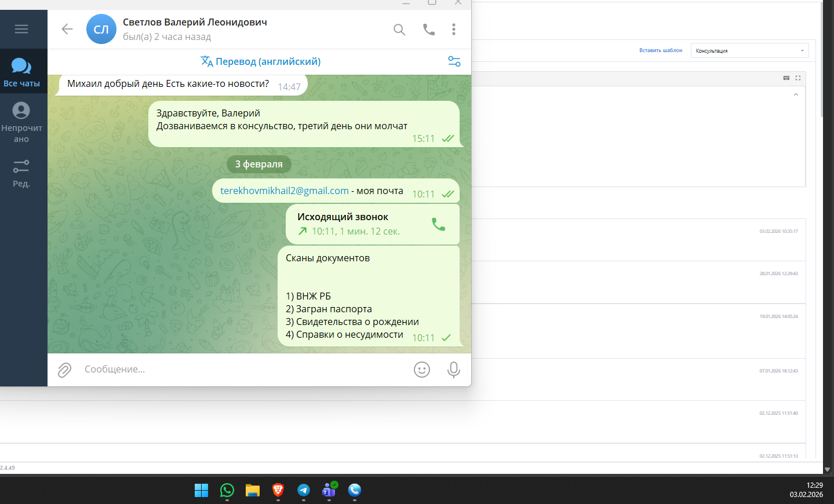The width and height of the screenshot is (834, 504).
Task: Call Светлов Валерий from the chat header
Action: coord(429,29)
